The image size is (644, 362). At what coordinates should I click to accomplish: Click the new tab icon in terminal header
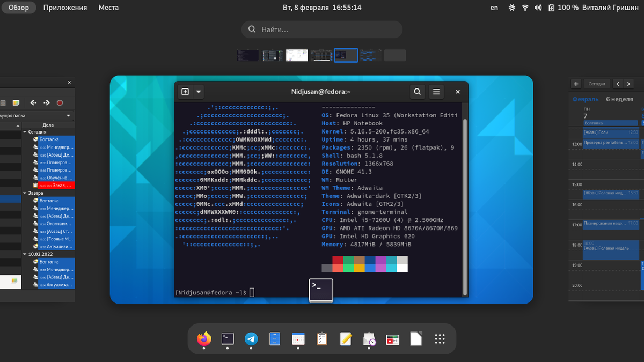point(185,92)
